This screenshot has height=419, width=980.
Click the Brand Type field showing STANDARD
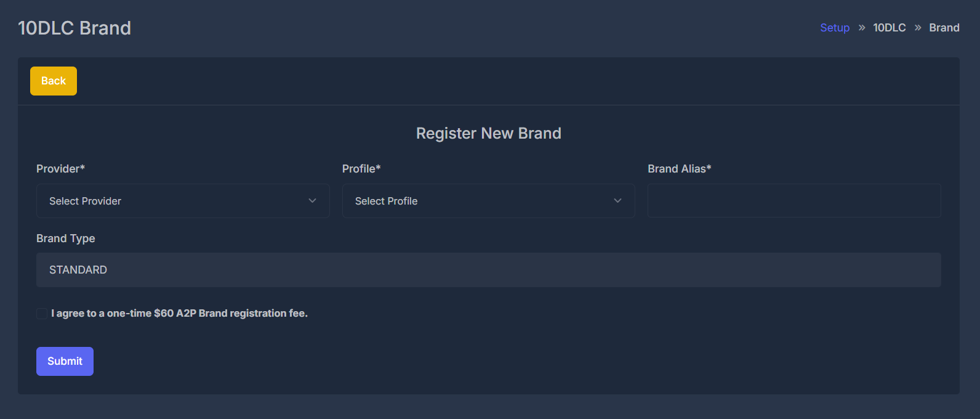pyautogui.click(x=488, y=269)
